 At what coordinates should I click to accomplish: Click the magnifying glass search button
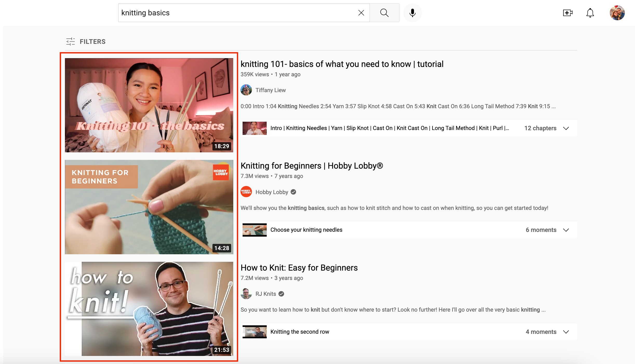coord(384,13)
